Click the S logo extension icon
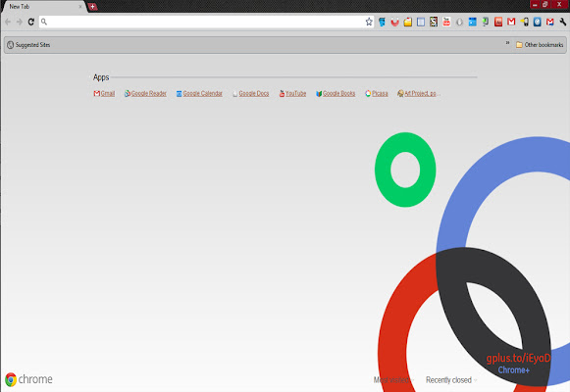The height and width of the screenshot is (392, 570). [434, 22]
